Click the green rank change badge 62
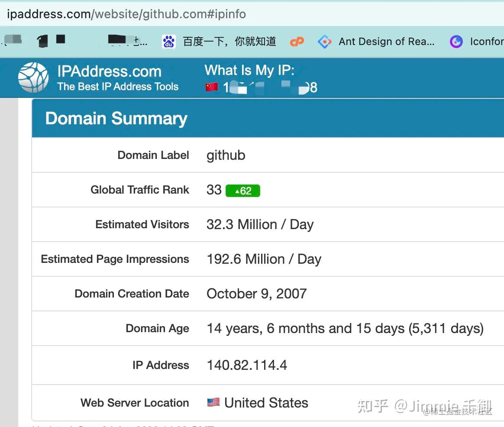The width and height of the screenshot is (504, 427). (242, 191)
